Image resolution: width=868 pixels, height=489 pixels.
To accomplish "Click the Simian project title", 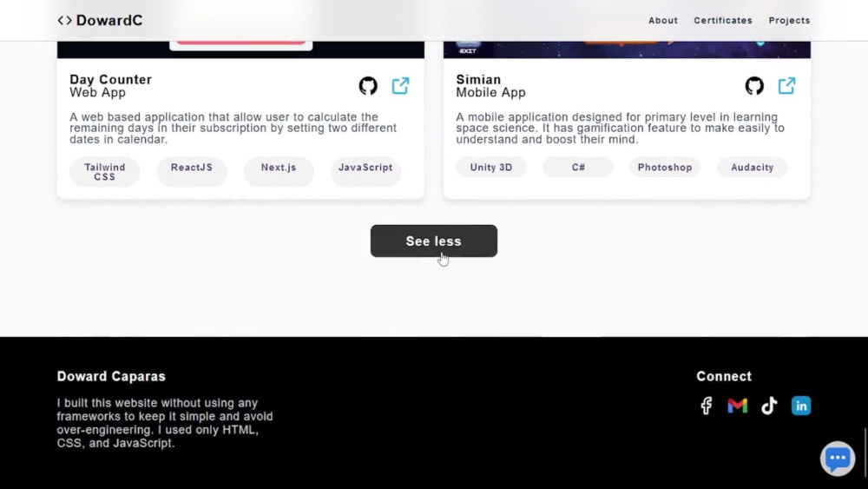I will 478,80.
